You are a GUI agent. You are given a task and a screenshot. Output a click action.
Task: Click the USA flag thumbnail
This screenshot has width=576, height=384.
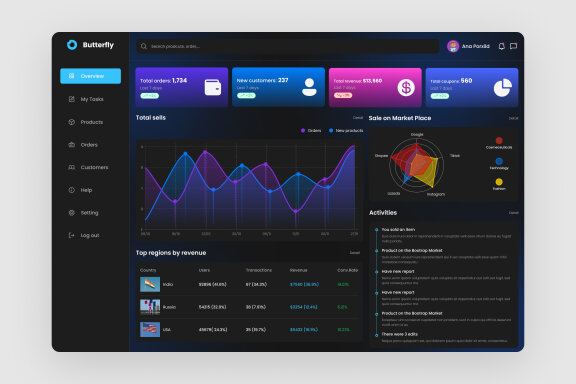click(x=150, y=330)
